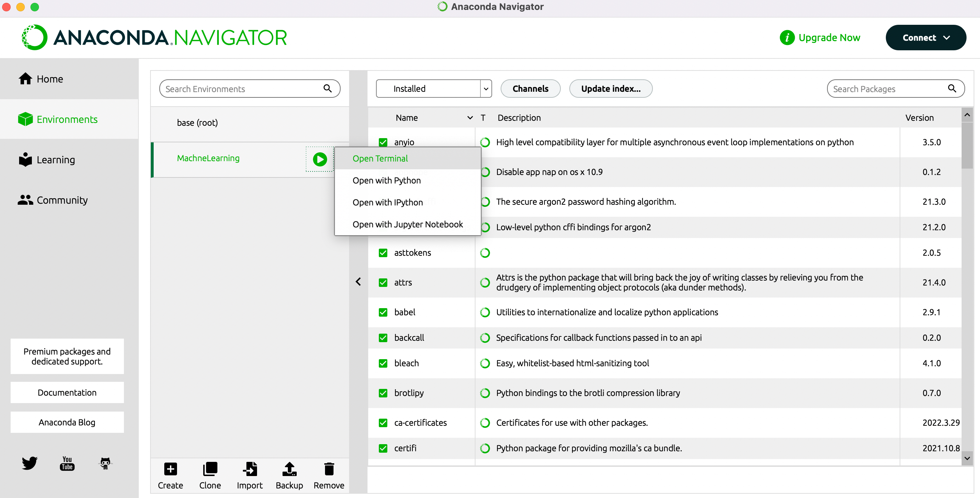Uncheck the certifi package checkbox
This screenshot has width=980, height=498.
383,448
